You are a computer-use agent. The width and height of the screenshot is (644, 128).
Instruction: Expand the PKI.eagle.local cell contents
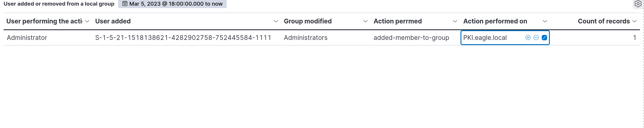tap(544, 38)
